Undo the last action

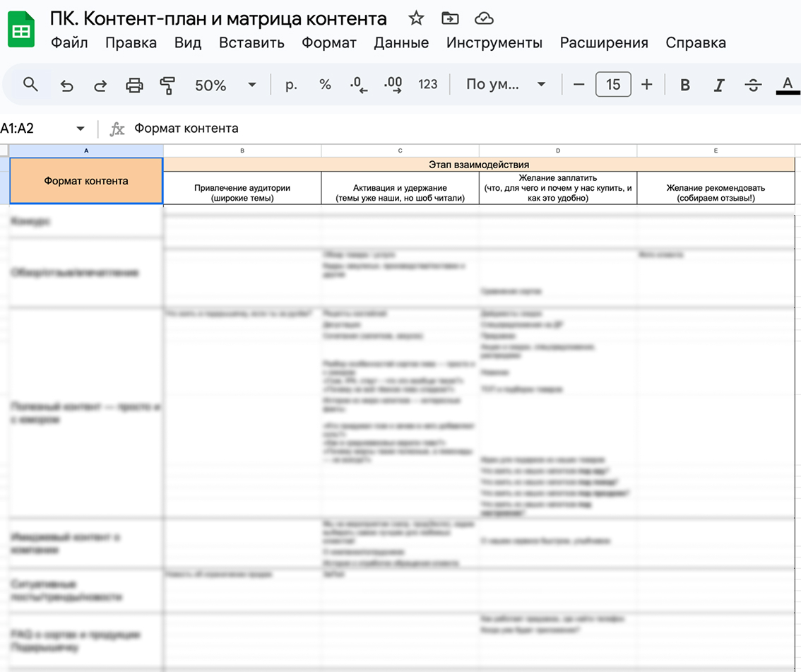click(66, 85)
